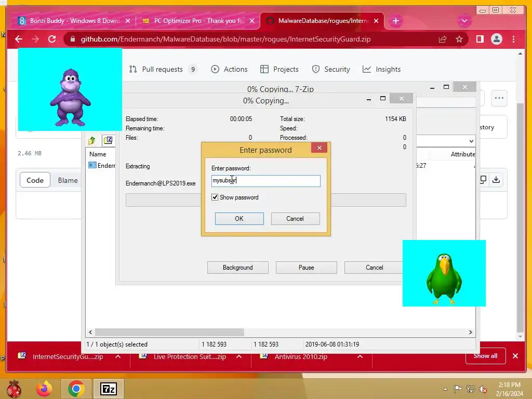
Task: Reload the current page
Action: [x=52, y=39]
